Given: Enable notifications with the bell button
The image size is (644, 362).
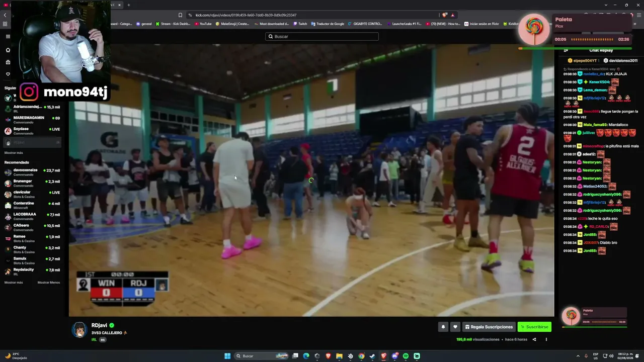Looking at the screenshot, I should (x=443, y=327).
